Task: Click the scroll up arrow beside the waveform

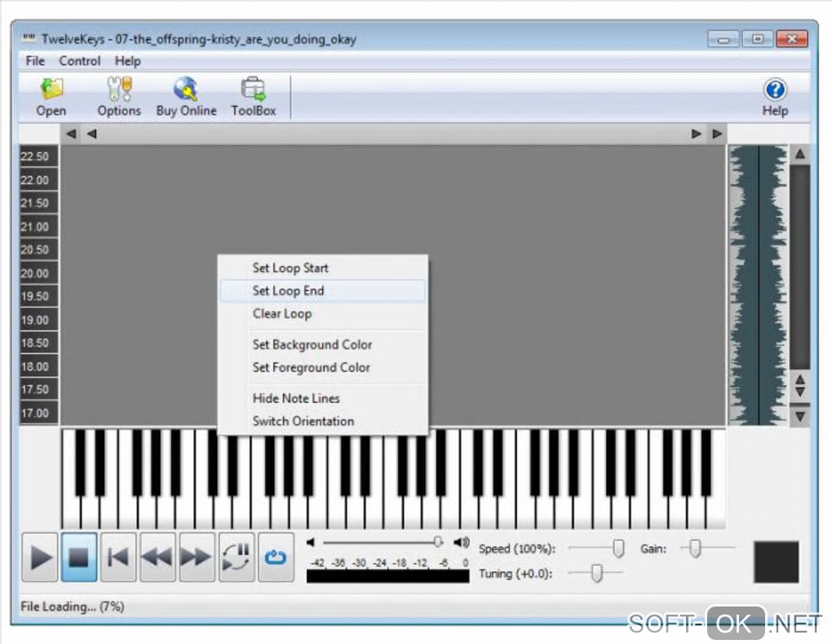Action: [x=800, y=154]
